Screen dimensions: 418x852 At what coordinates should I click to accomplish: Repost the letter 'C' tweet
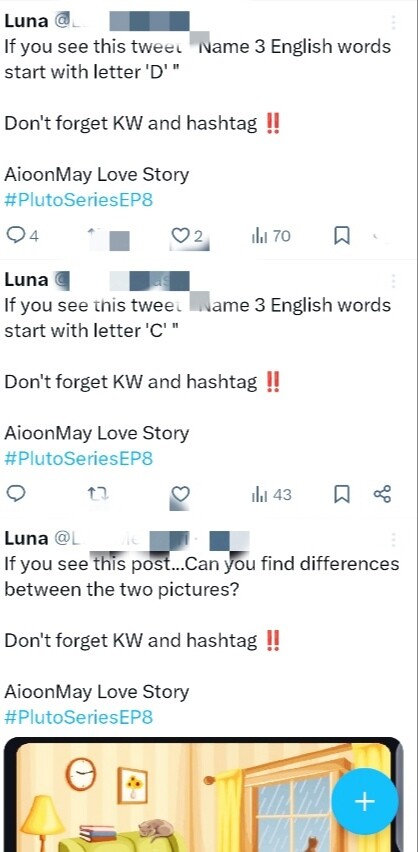[x=98, y=494]
